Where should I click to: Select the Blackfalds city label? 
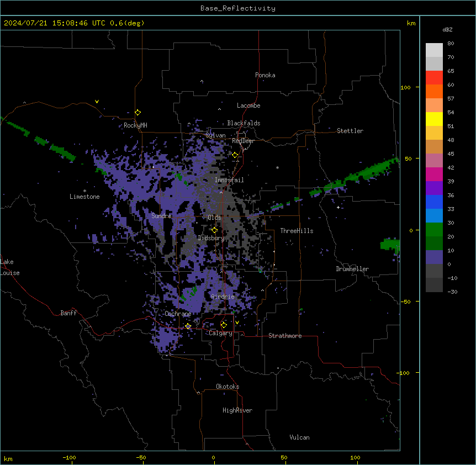point(244,123)
